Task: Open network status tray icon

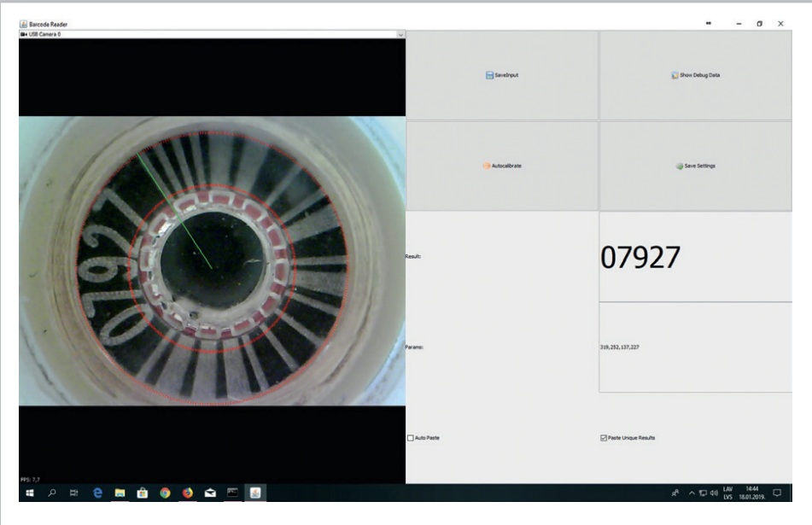Action: (x=703, y=493)
